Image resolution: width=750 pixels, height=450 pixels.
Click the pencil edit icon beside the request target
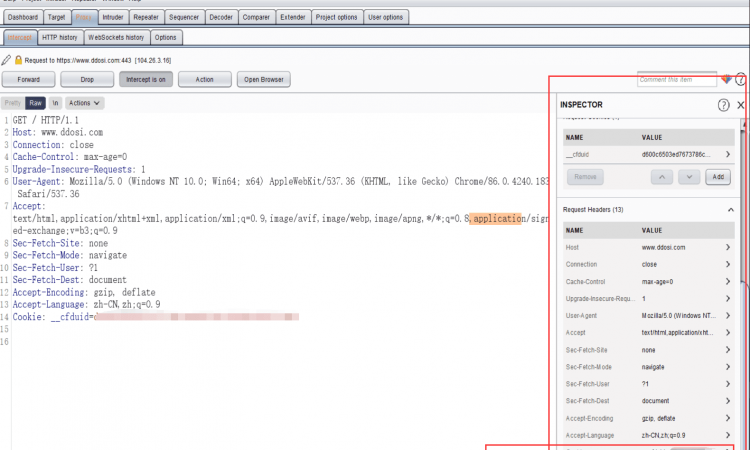pos(6,60)
